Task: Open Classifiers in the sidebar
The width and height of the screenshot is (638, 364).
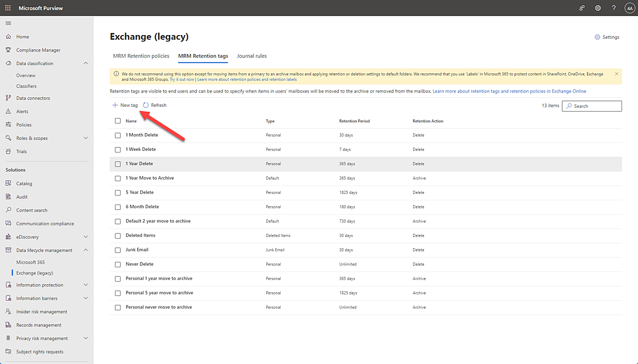Action: pyautogui.click(x=27, y=86)
